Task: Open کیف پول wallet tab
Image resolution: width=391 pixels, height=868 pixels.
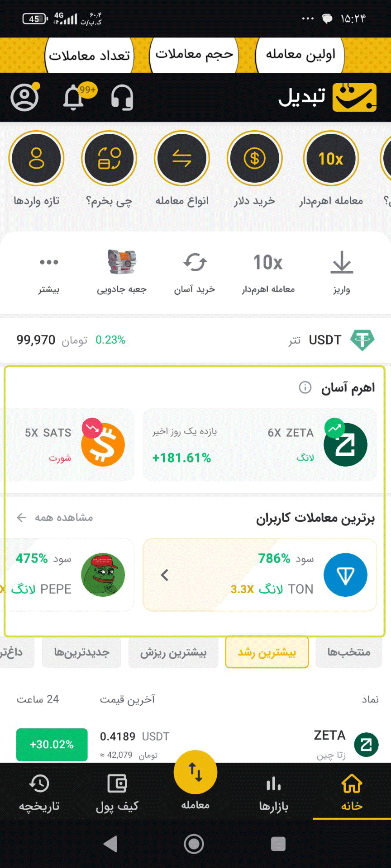Action: [117, 792]
